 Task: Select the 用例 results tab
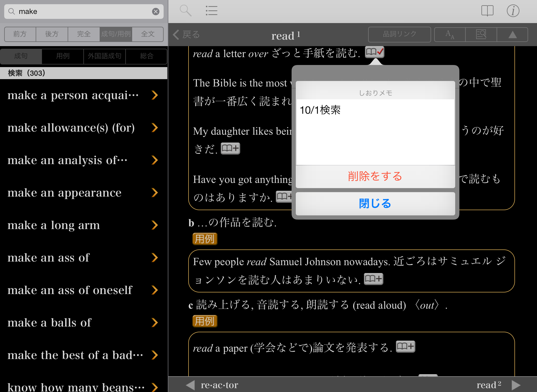coord(63,56)
